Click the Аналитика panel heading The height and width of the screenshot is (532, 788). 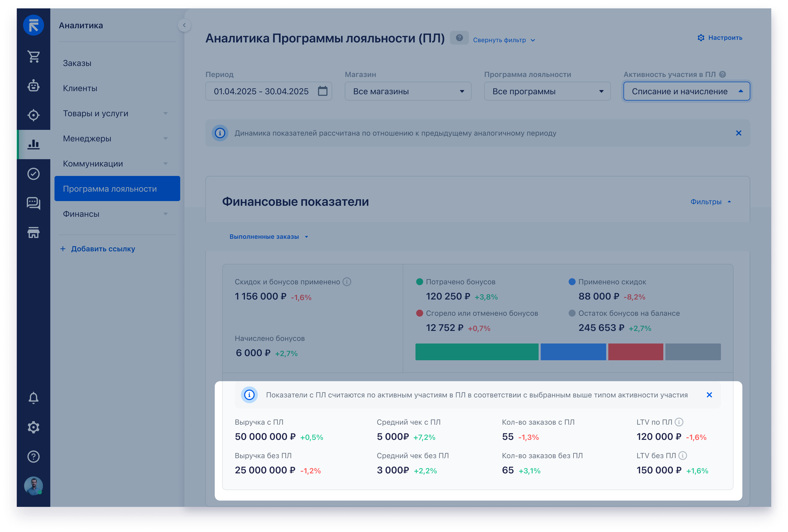pyautogui.click(x=81, y=25)
